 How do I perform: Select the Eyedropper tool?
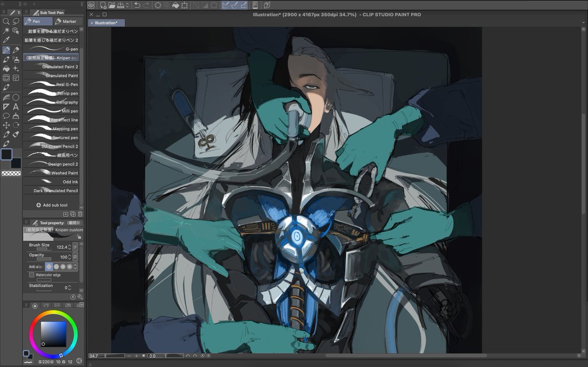click(x=6, y=40)
